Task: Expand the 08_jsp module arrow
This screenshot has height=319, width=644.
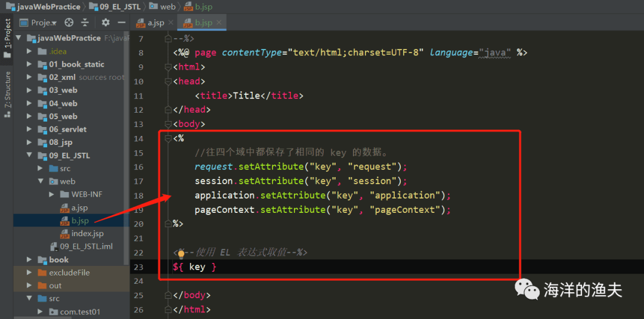Action: coord(29,143)
